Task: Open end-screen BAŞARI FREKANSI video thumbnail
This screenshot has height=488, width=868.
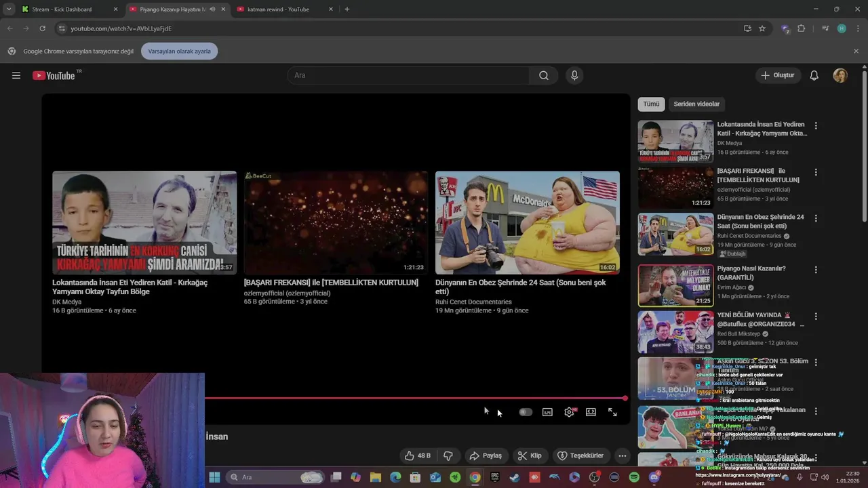Action: [336, 222]
